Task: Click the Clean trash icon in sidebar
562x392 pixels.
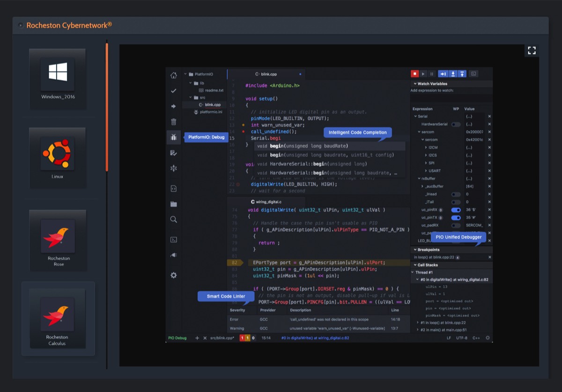Action: coord(173,122)
